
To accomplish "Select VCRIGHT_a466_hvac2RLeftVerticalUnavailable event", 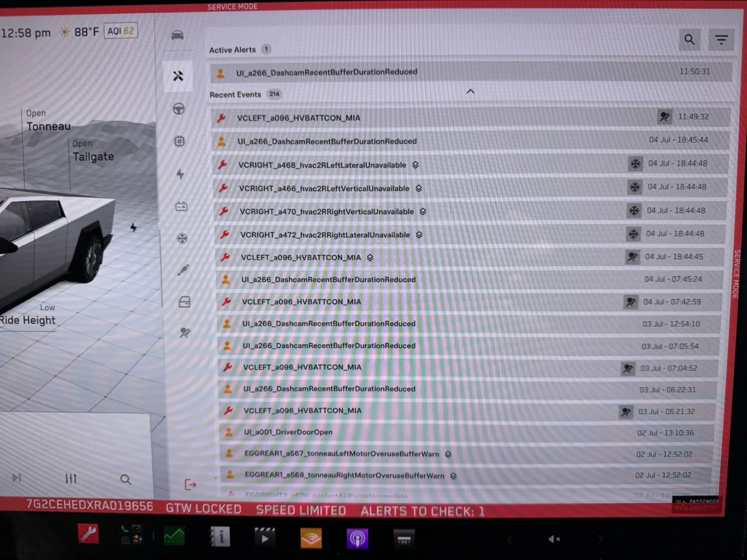I will (x=472, y=188).
